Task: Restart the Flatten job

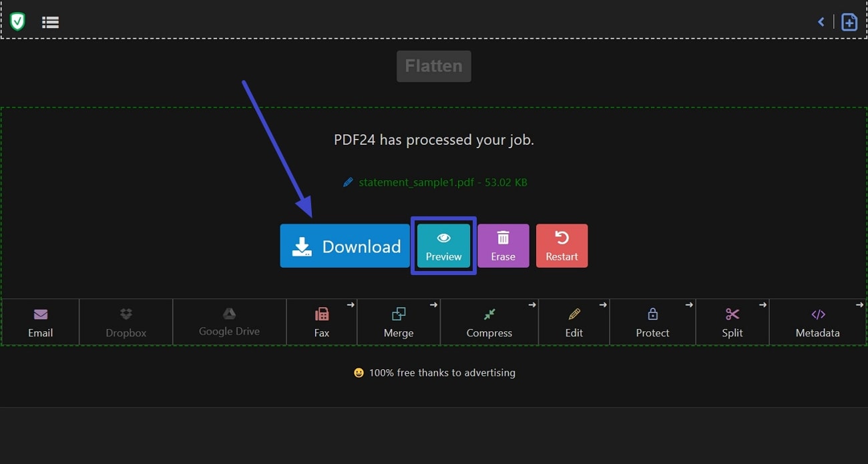Action: 562,246
